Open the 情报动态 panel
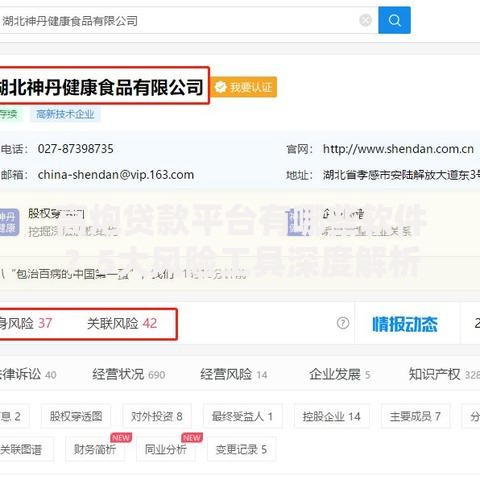 [x=405, y=324]
